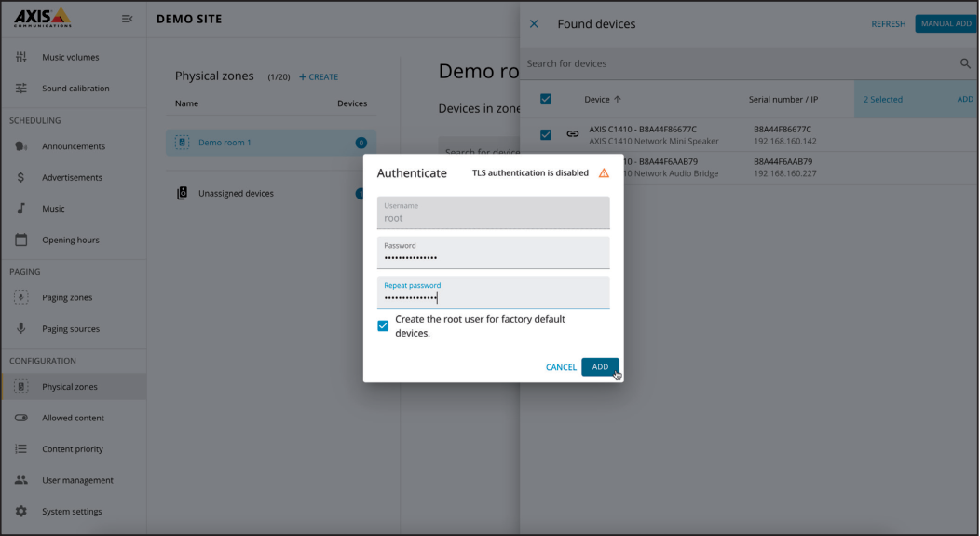Image resolution: width=980 pixels, height=536 pixels.
Task: Click IP address 192.168.160.142
Action: (x=785, y=142)
